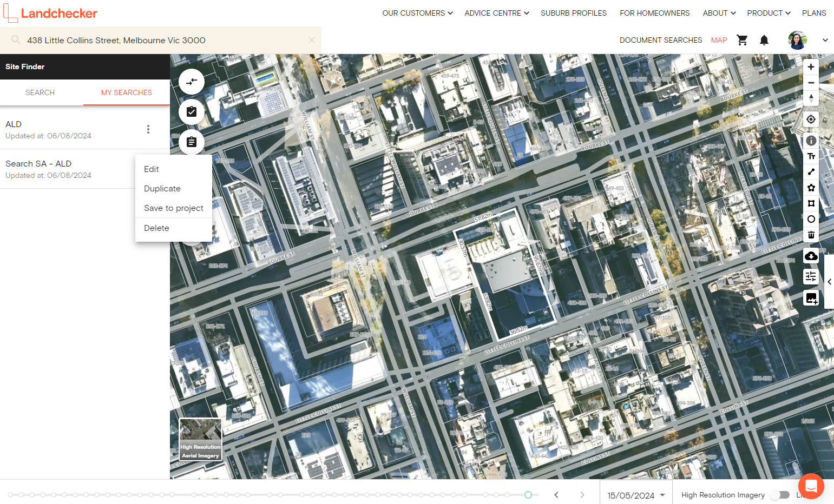The height and width of the screenshot is (504, 834).
Task: Switch to the Search tab
Action: click(x=40, y=92)
